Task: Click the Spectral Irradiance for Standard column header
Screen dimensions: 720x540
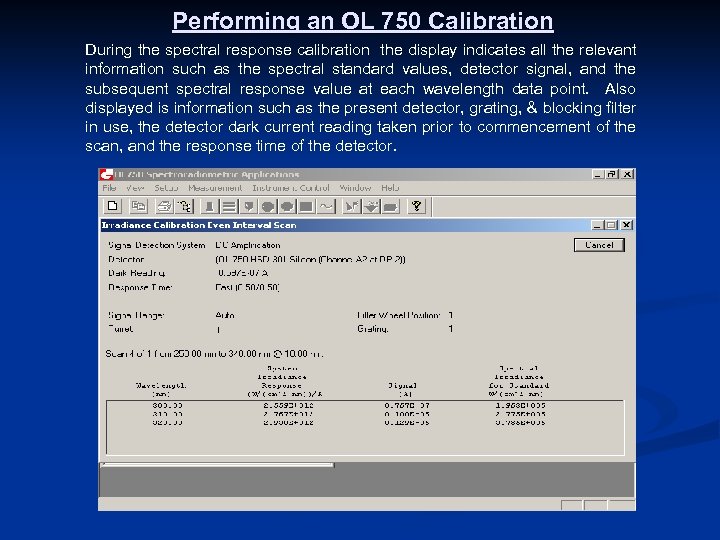Action: 519,381
